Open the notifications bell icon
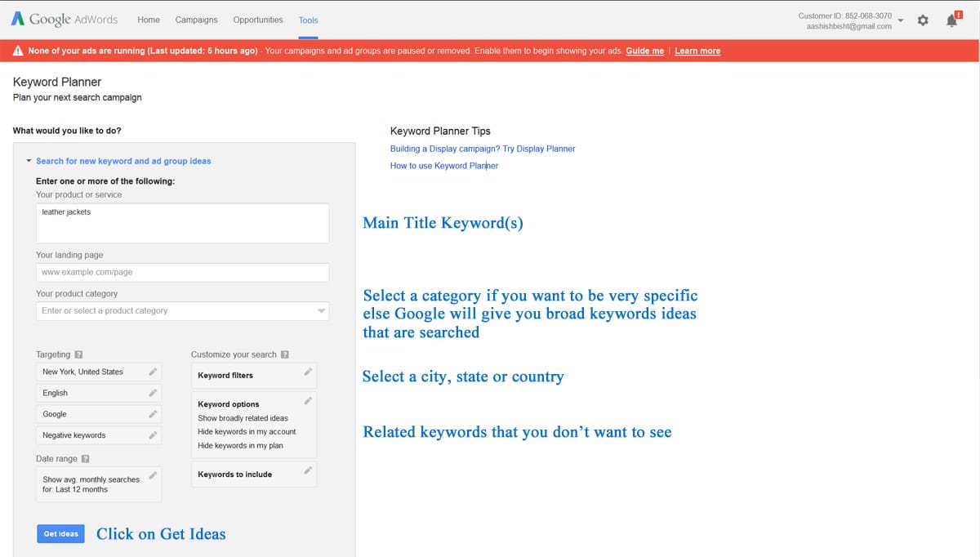The height and width of the screenshot is (557, 980). 951,20
